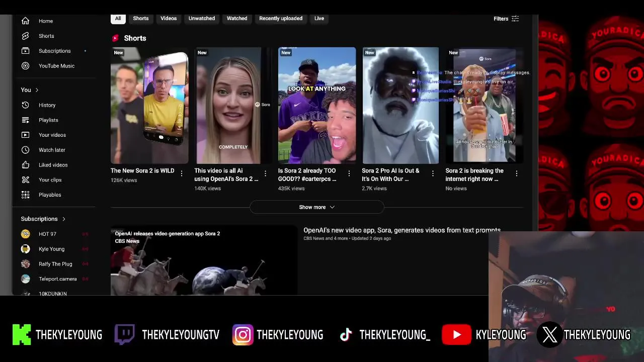Open 'Sora 2 Pro AI Is Out' title
644x362 pixels.
390,175
